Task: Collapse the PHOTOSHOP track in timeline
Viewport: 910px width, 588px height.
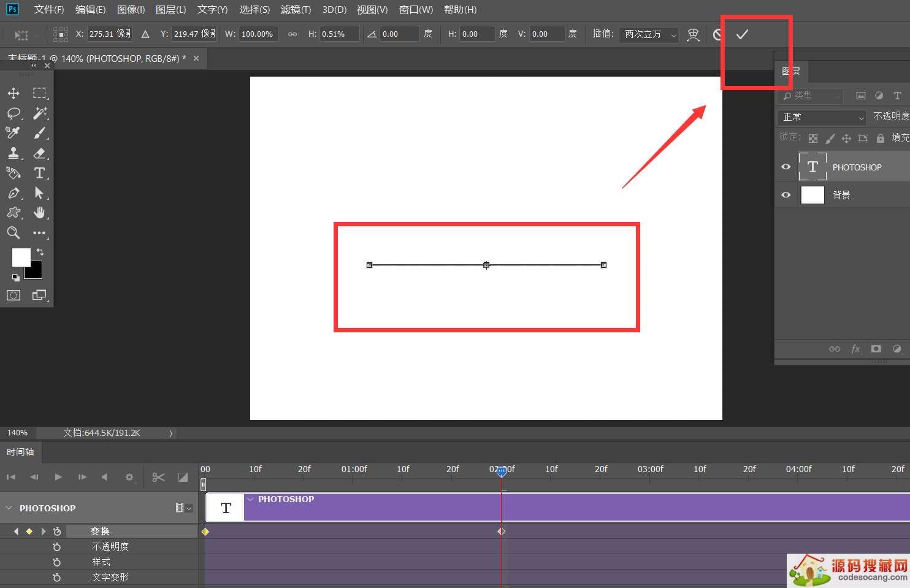Action: point(9,508)
